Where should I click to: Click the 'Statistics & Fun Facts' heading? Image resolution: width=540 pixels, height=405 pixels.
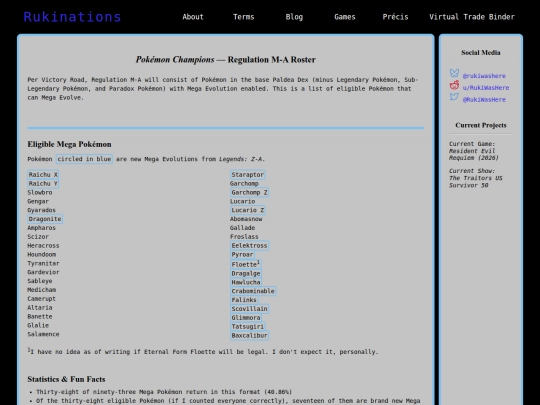point(66,379)
